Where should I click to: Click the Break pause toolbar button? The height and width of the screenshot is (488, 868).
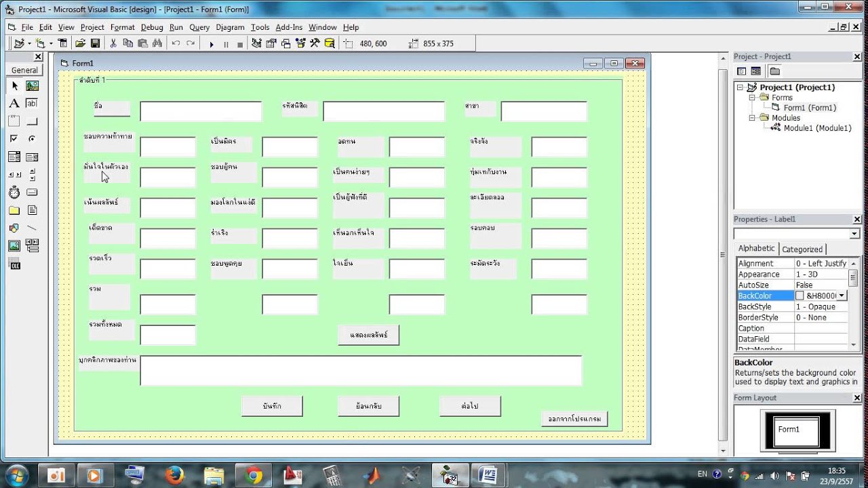point(226,44)
